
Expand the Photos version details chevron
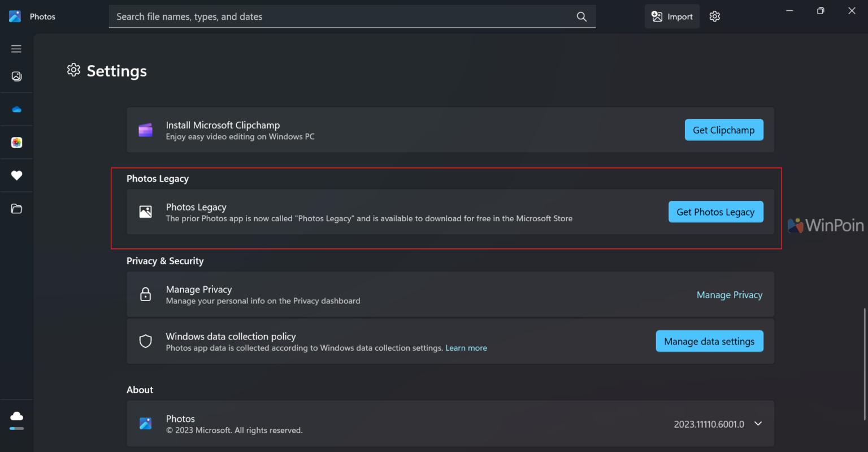click(x=758, y=424)
